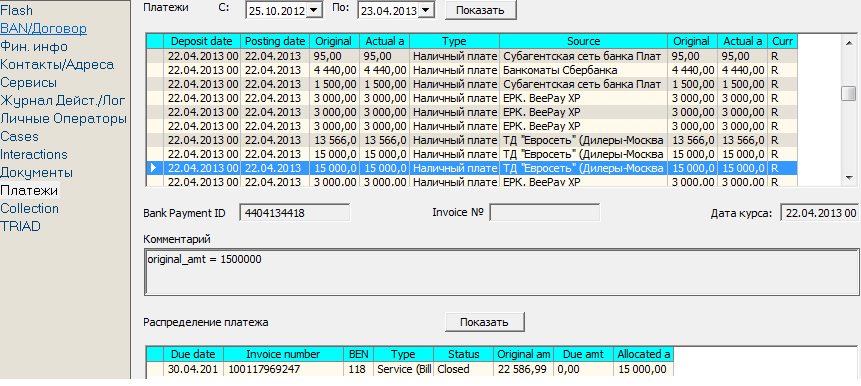The image size is (861, 386).
Task: Click Показать button for Распределение платежа
Action: point(484,322)
